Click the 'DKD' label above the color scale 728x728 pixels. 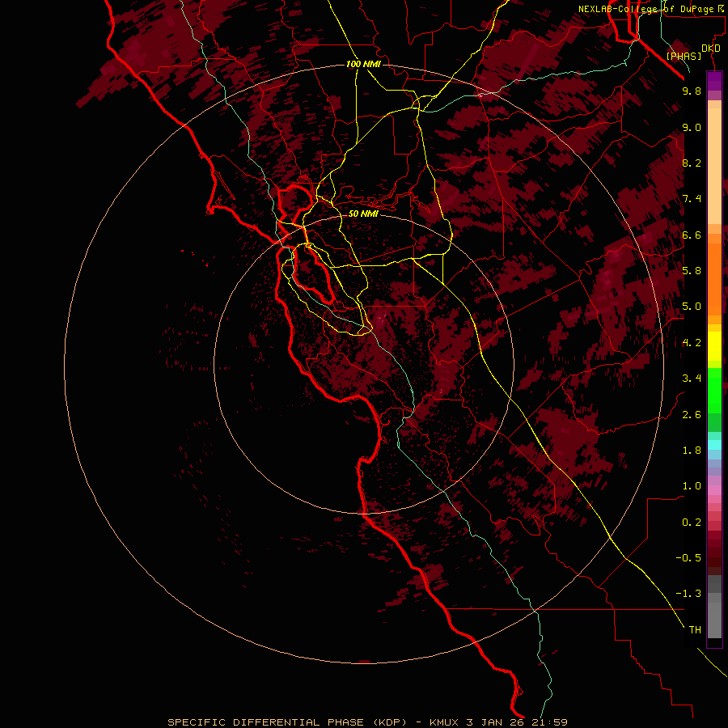(711, 49)
